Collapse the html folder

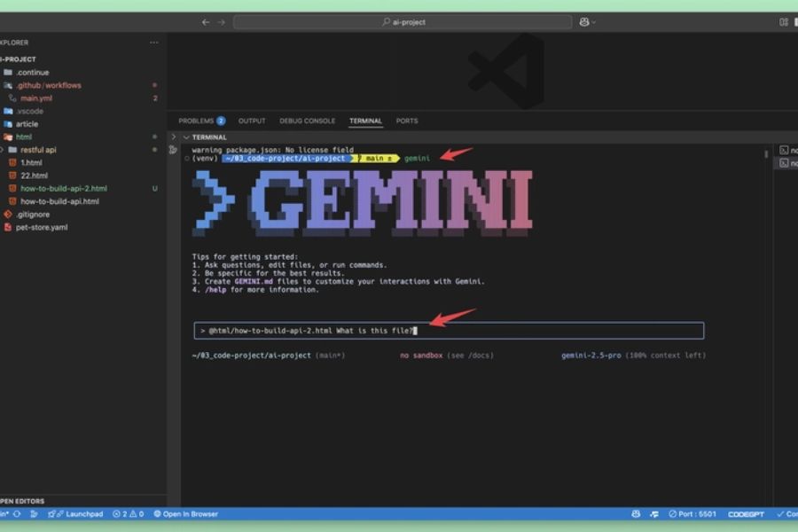click(x=27, y=137)
